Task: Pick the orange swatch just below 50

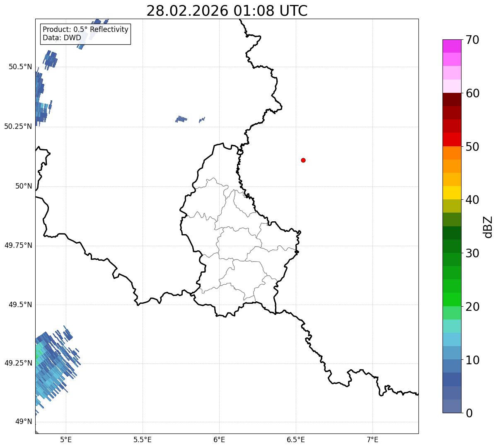Action: click(452, 153)
